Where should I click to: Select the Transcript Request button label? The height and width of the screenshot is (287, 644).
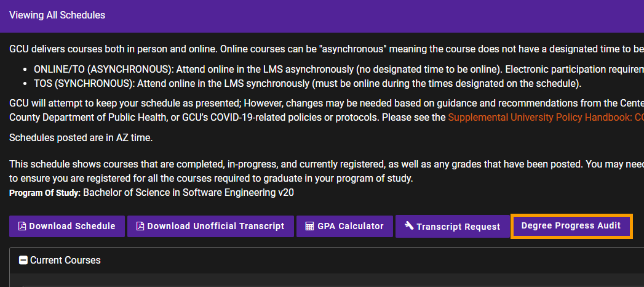(458, 227)
